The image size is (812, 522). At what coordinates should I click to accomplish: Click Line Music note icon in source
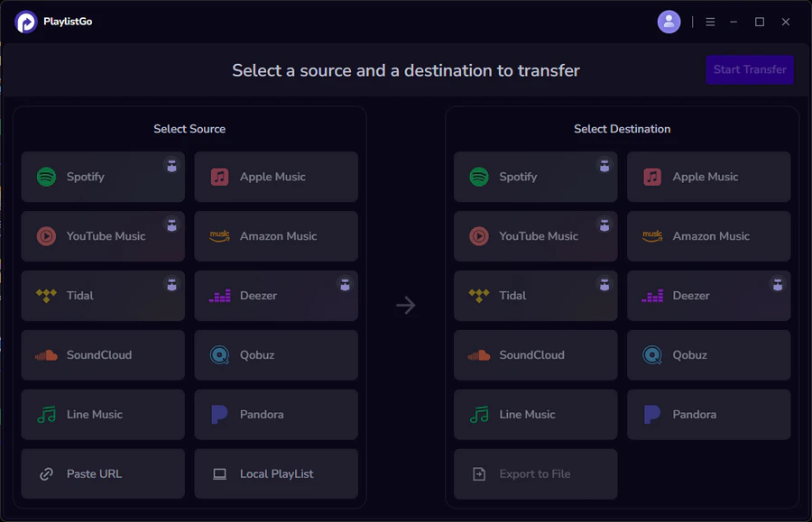46,415
